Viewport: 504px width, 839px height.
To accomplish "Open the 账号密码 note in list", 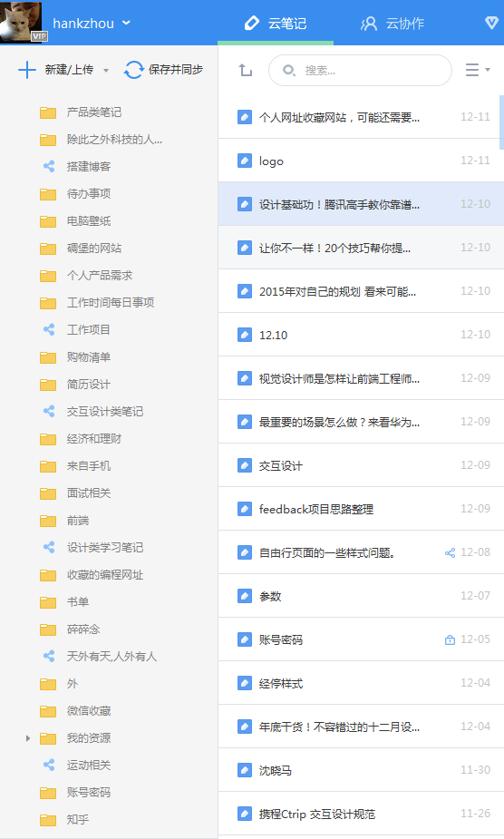I will pos(361,639).
